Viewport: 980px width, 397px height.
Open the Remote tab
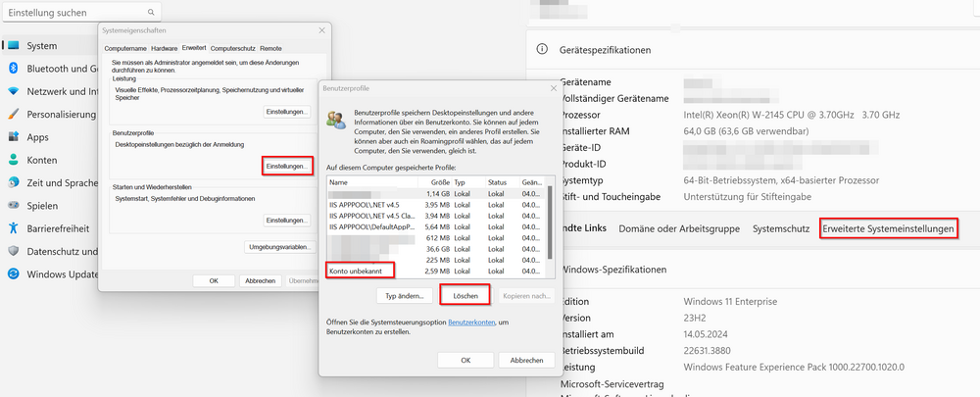(x=271, y=47)
